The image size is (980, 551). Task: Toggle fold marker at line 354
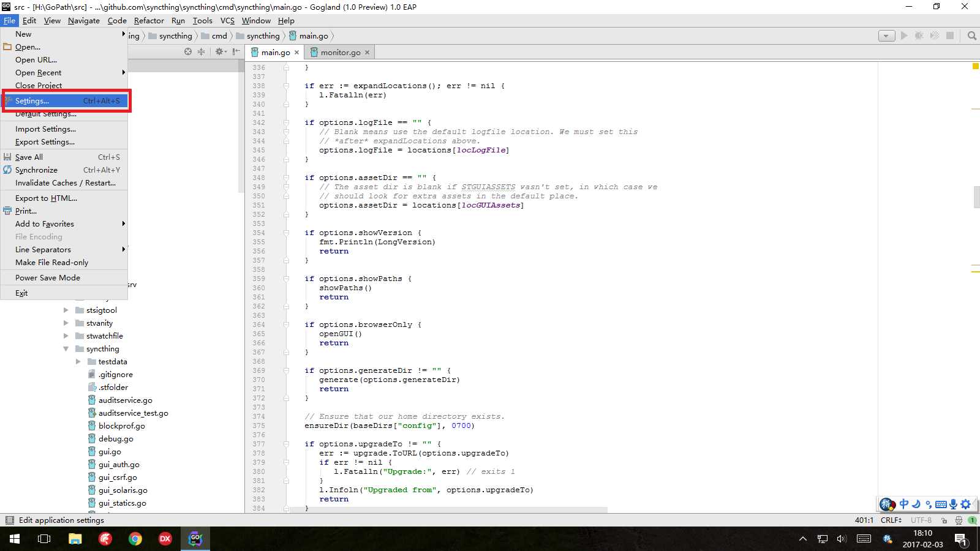(x=286, y=233)
